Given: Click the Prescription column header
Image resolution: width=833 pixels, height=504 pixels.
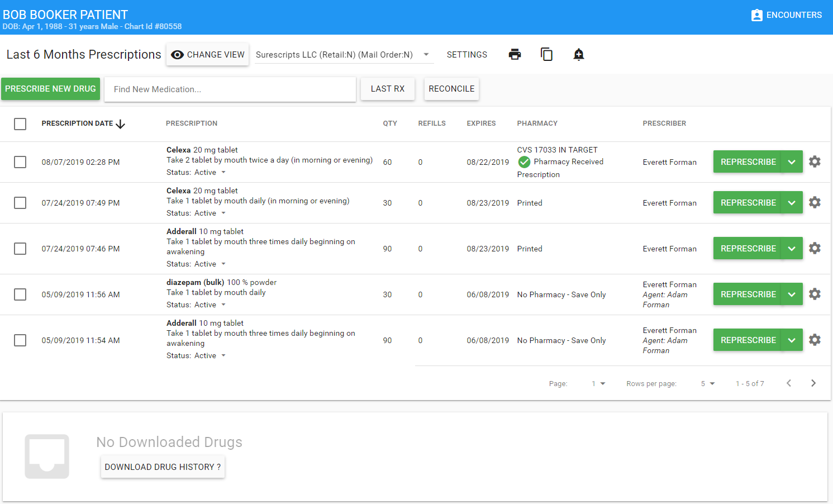Looking at the screenshot, I should [192, 123].
